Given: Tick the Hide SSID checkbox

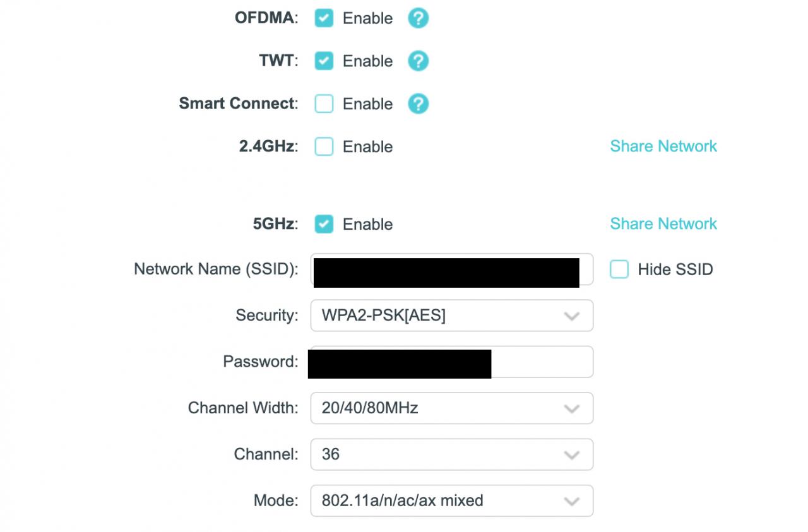Looking at the screenshot, I should [x=619, y=269].
